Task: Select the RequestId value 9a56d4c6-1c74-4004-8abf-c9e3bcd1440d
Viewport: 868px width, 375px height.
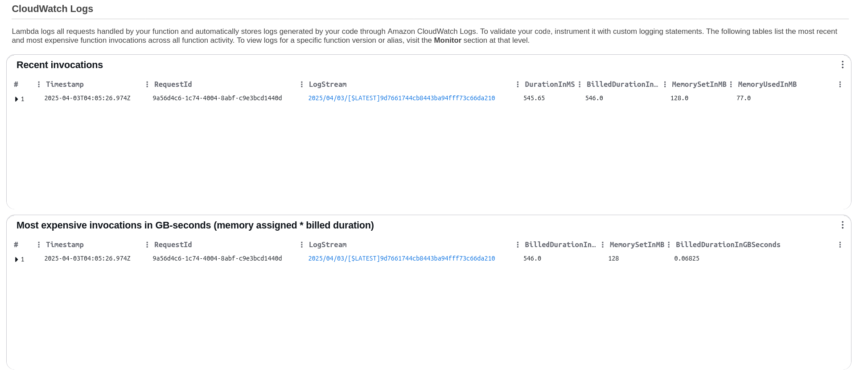Action: point(218,98)
